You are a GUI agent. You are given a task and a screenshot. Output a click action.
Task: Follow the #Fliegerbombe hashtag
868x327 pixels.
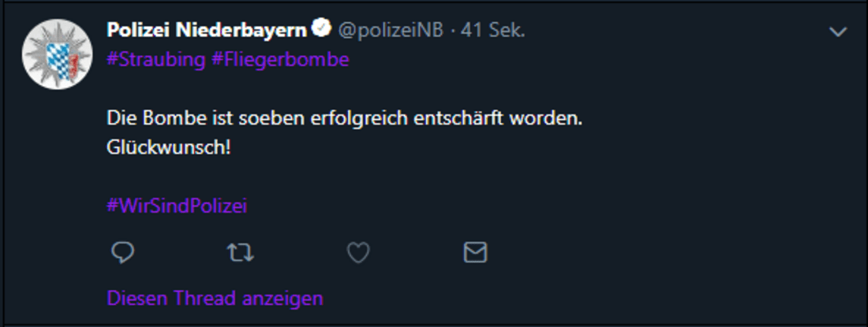pyautogui.click(x=280, y=59)
